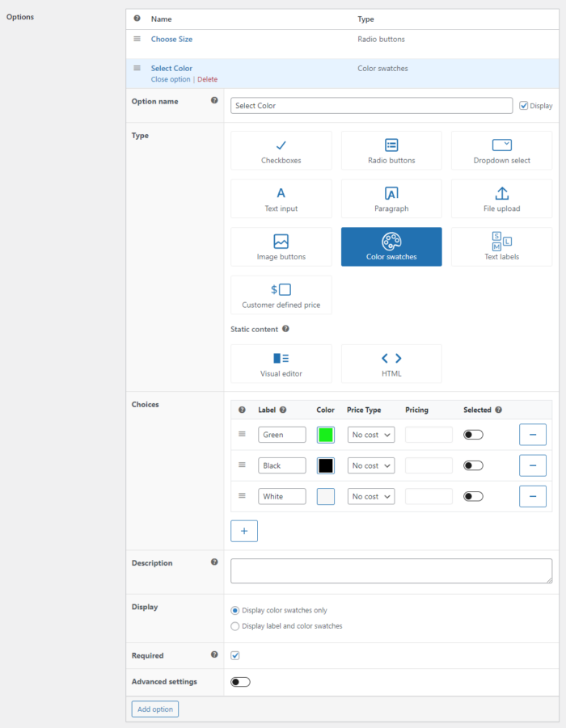This screenshot has width=566, height=728.
Task: Select the Text labels type
Action: coord(501,247)
